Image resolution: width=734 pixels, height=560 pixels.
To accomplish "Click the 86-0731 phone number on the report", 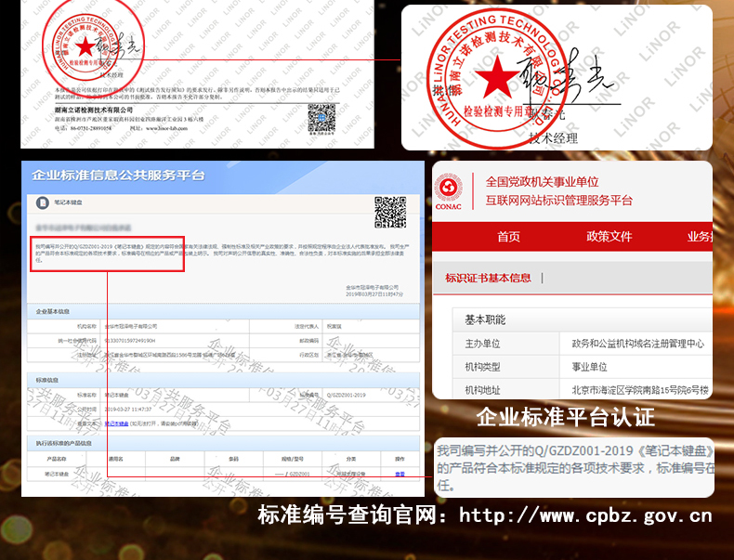I will point(91,128).
